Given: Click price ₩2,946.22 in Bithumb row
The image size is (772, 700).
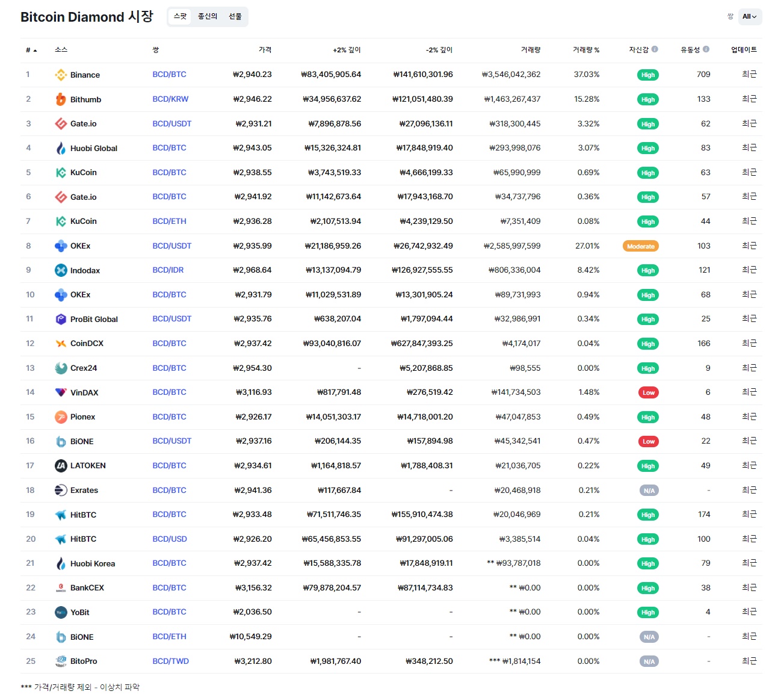Looking at the screenshot, I should [253, 99].
